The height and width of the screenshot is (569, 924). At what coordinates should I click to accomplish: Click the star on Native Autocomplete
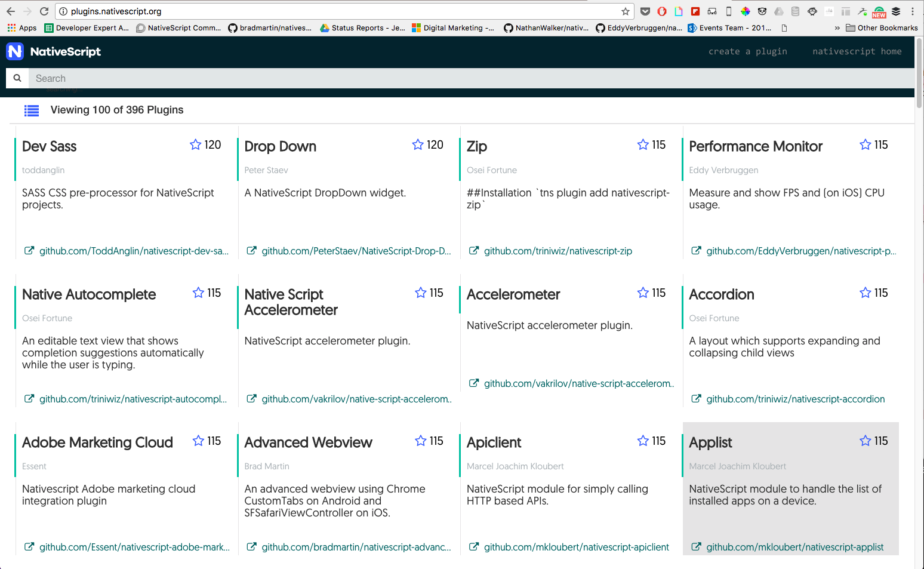click(198, 293)
